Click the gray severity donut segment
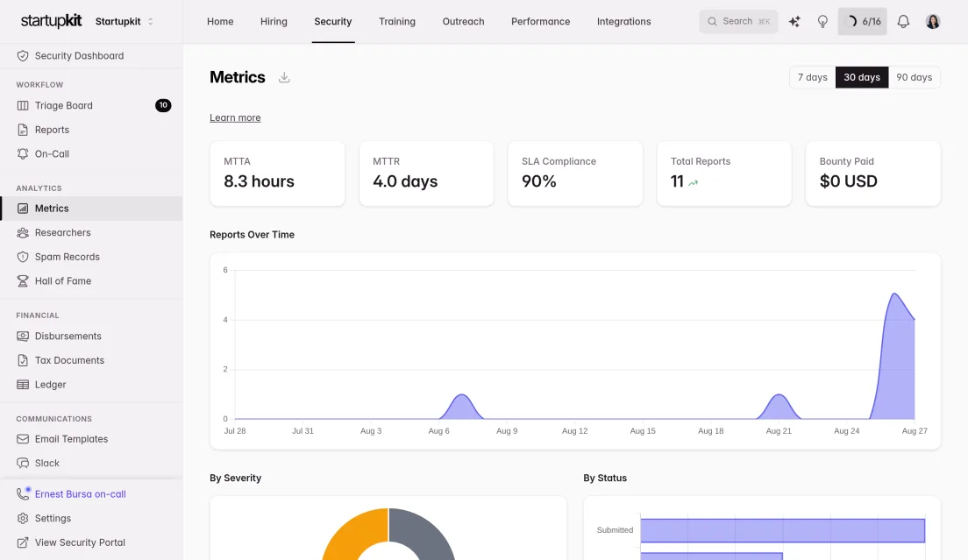 424,535
